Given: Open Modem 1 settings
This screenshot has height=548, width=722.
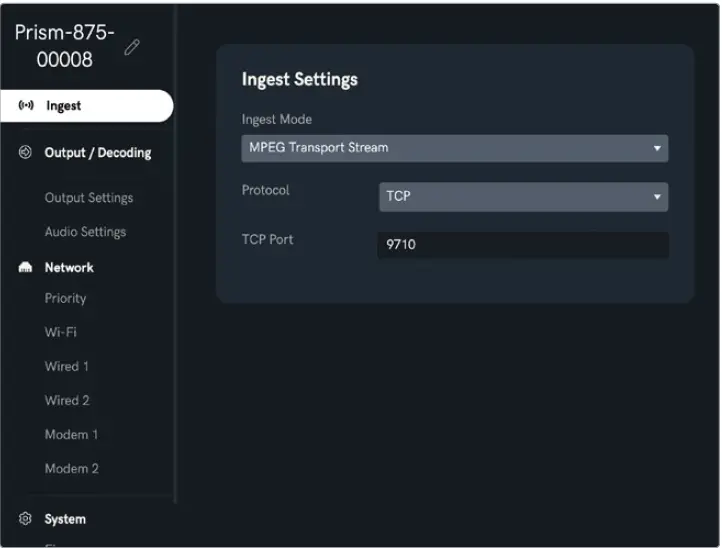Looking at the screenshot, I should click(71, 435).
